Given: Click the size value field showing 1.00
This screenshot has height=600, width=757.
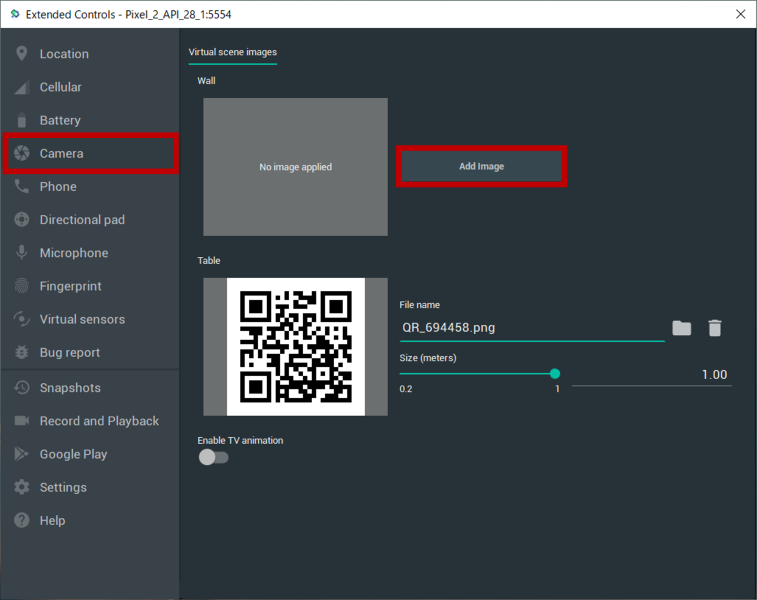Looking at the screenshot, I should pyautogui.click(x=652, y=376).
